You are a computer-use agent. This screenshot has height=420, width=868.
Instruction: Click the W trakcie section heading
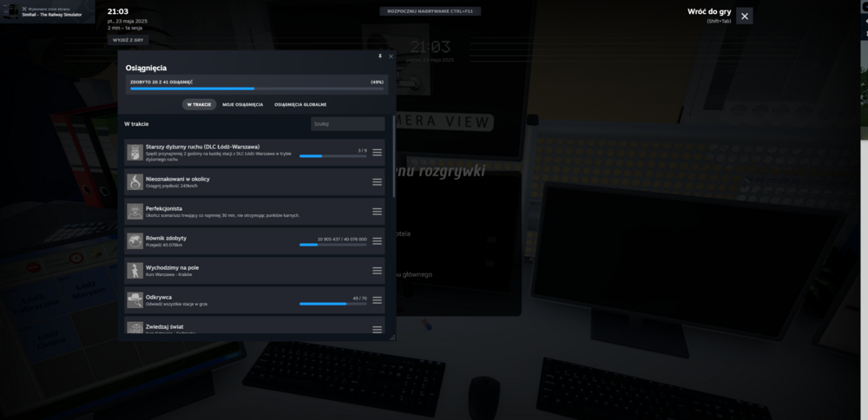coord(137,124)
